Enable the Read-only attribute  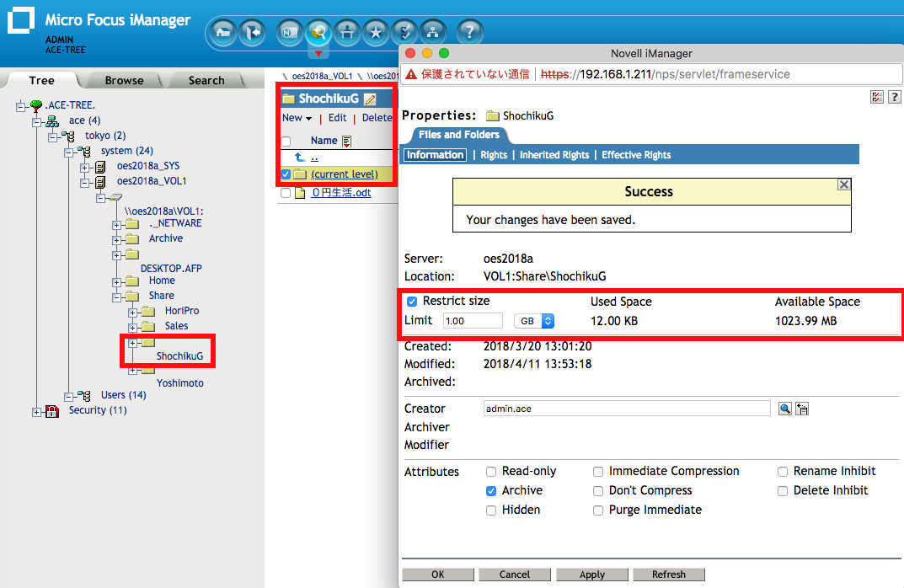pos(490,472)
